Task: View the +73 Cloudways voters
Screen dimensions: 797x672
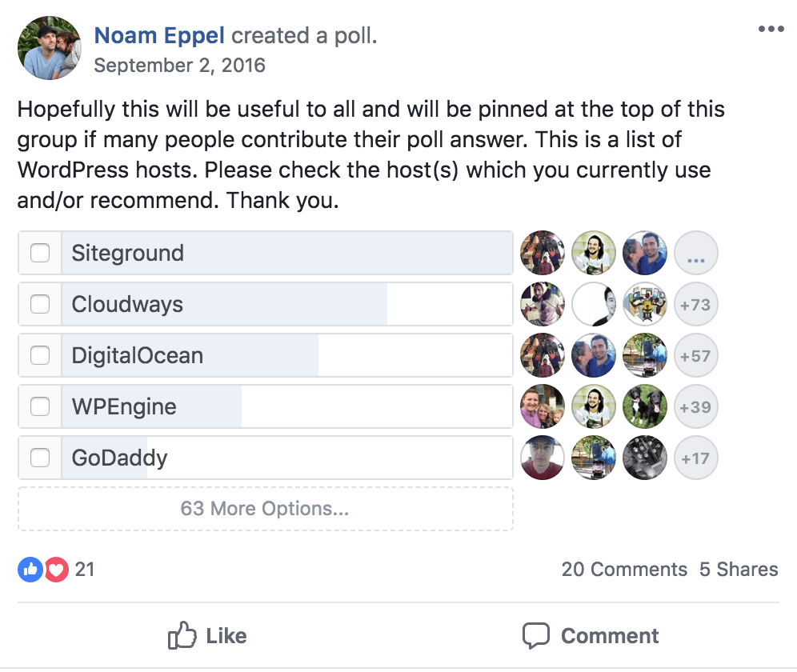Action: click(695, 305)
